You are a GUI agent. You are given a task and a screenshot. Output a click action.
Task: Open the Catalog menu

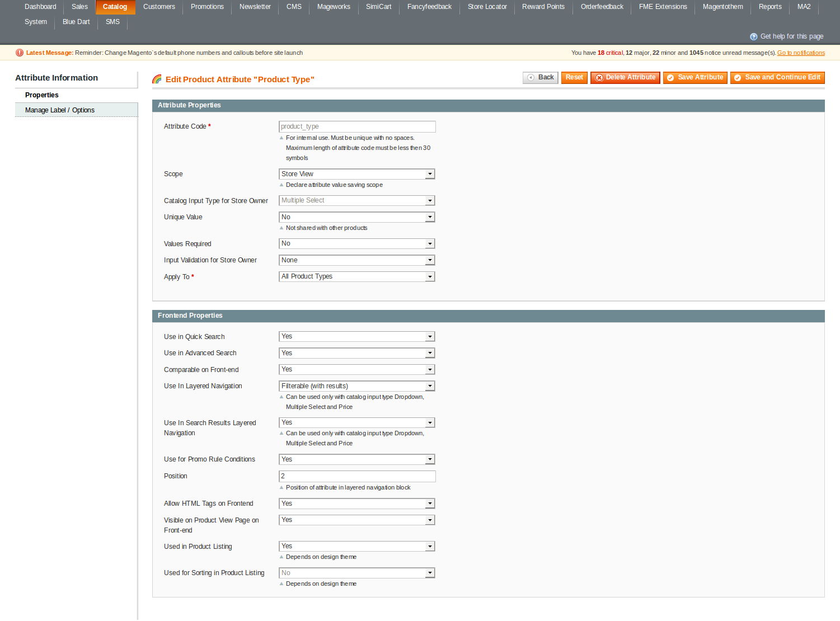point(115,7)
